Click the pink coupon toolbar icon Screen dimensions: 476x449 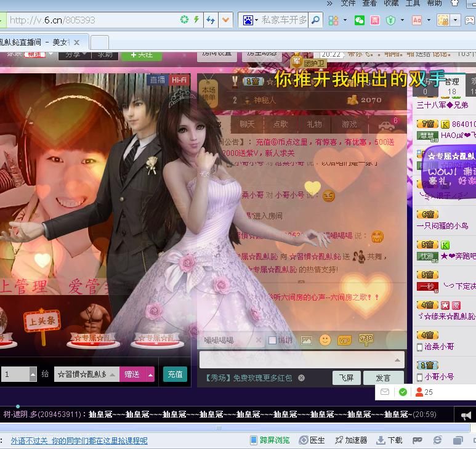point(375,20)
